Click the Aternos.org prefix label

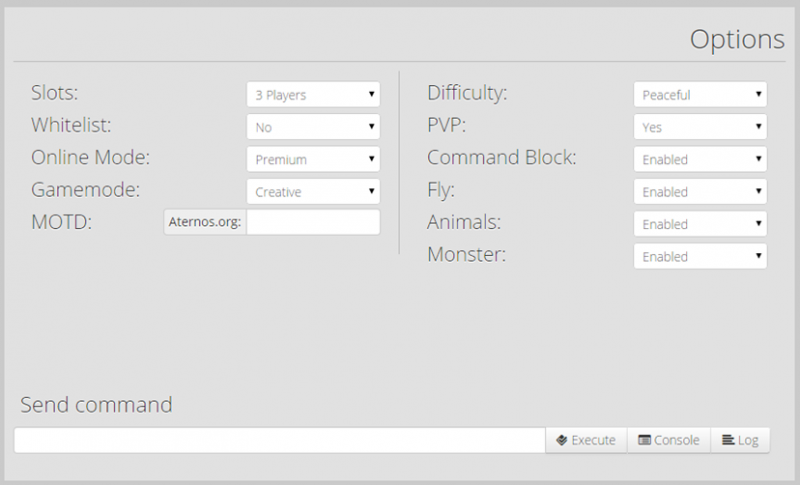[204, 222]
